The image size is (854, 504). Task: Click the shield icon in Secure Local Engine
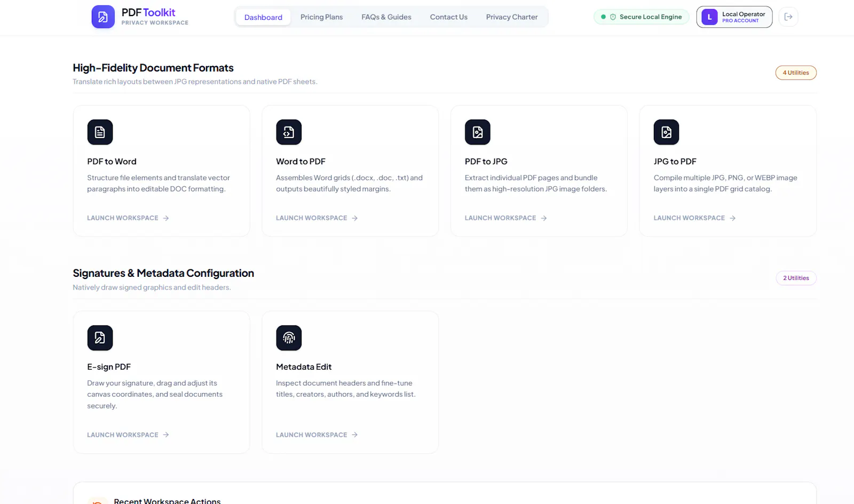tap(613, 17)
